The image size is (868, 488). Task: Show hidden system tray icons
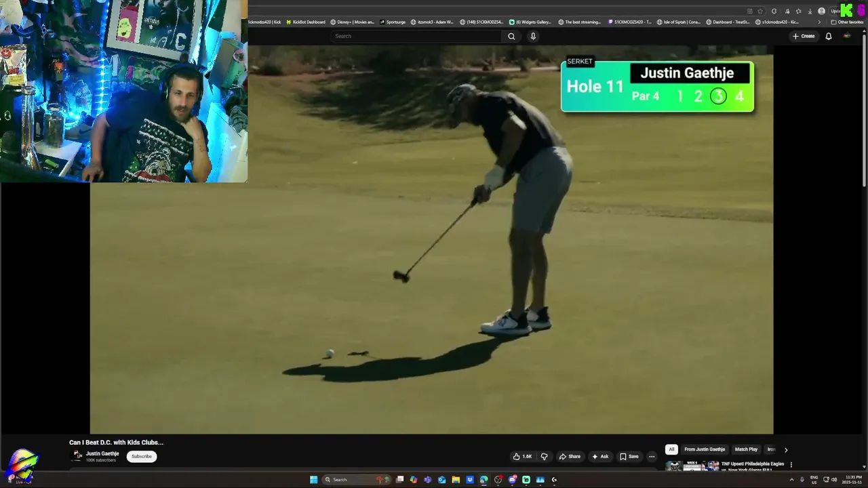(x=791, y=479)
